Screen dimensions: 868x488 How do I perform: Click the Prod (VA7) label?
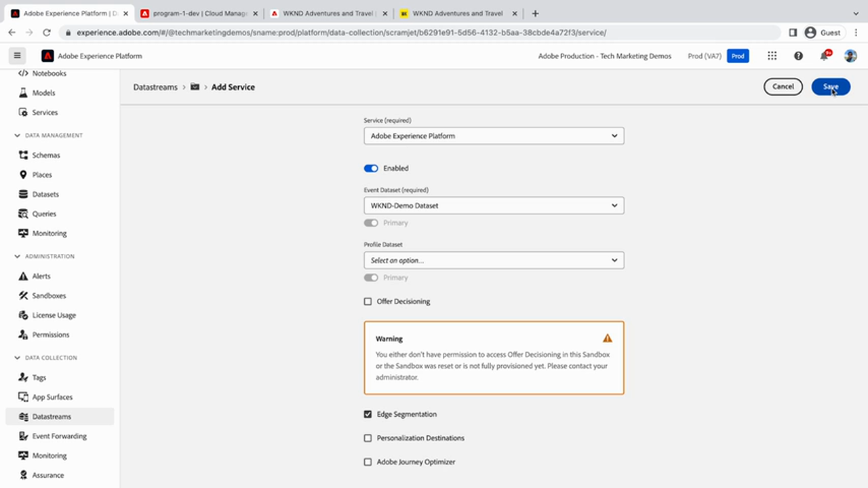coord(705,56)
